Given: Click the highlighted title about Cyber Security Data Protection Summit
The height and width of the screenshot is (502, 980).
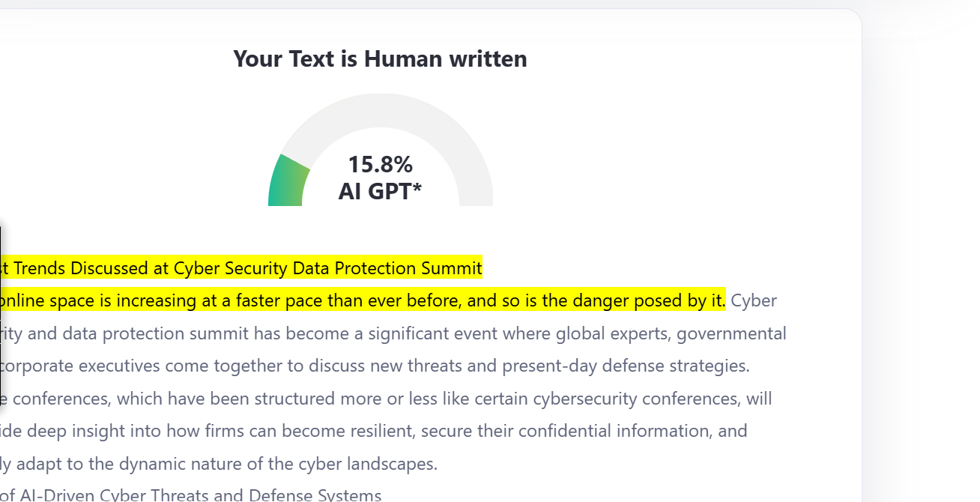Looking at the screenshot, I should click(241, 267).
